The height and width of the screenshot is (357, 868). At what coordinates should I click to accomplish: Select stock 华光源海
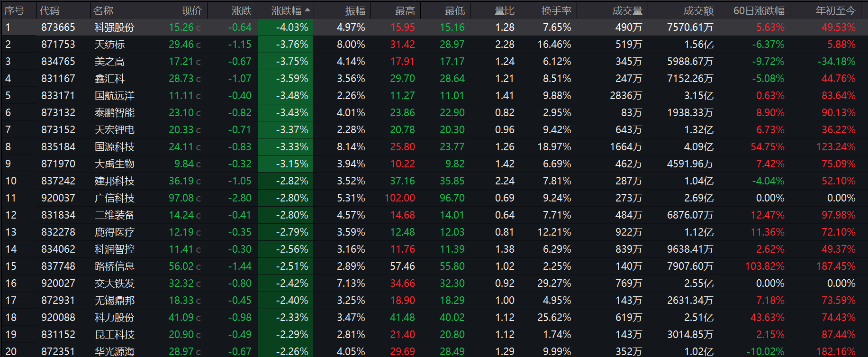click(x=115, y=351)
